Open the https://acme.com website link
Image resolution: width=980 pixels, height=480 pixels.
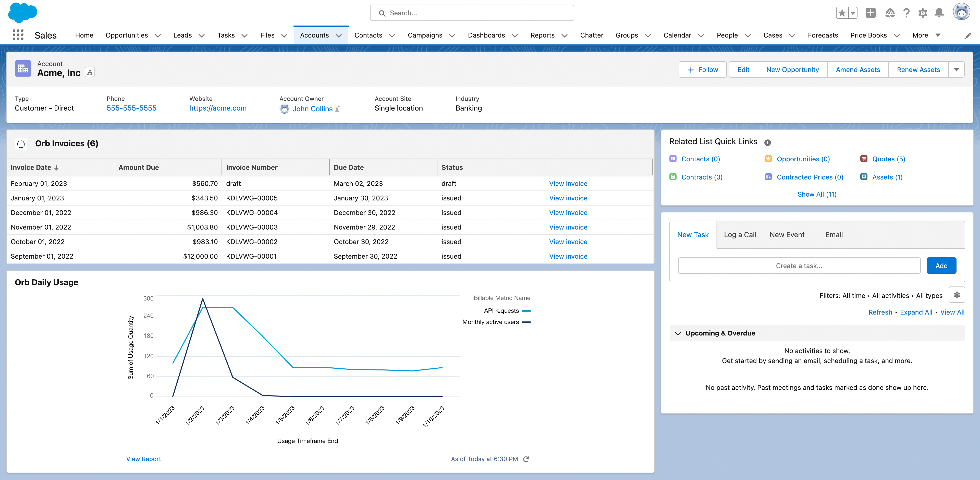click(x=218, y=108)
